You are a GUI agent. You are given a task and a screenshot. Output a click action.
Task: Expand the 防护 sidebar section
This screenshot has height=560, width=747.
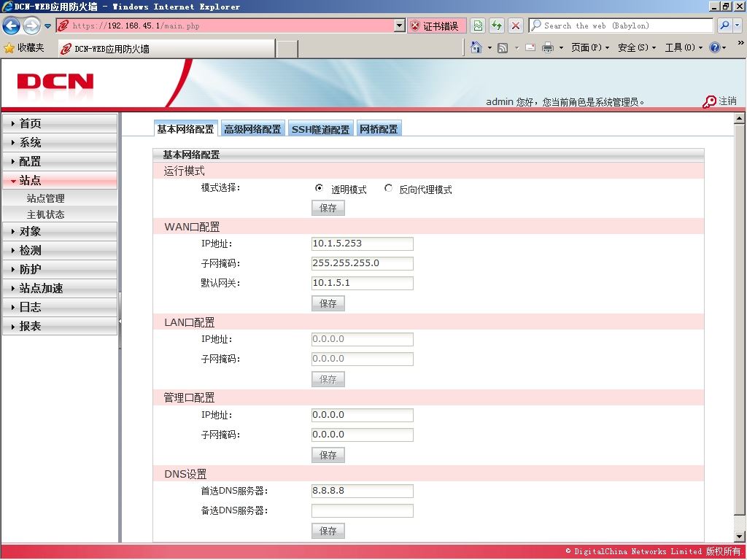60,270
